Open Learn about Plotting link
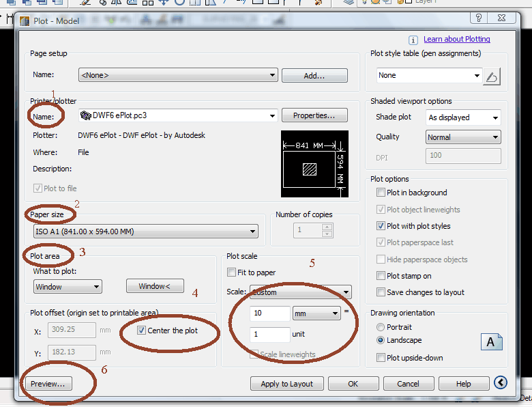 point(456,40)
